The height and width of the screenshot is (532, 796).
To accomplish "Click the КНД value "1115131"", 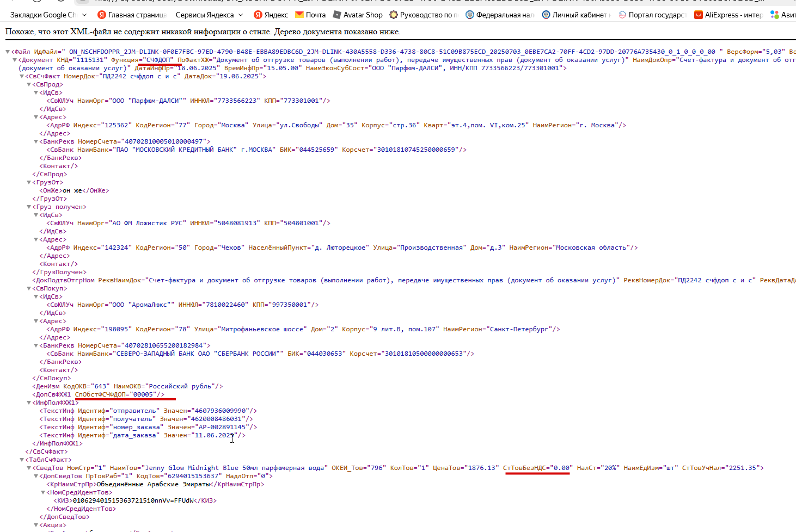I will tap(90, 60).
